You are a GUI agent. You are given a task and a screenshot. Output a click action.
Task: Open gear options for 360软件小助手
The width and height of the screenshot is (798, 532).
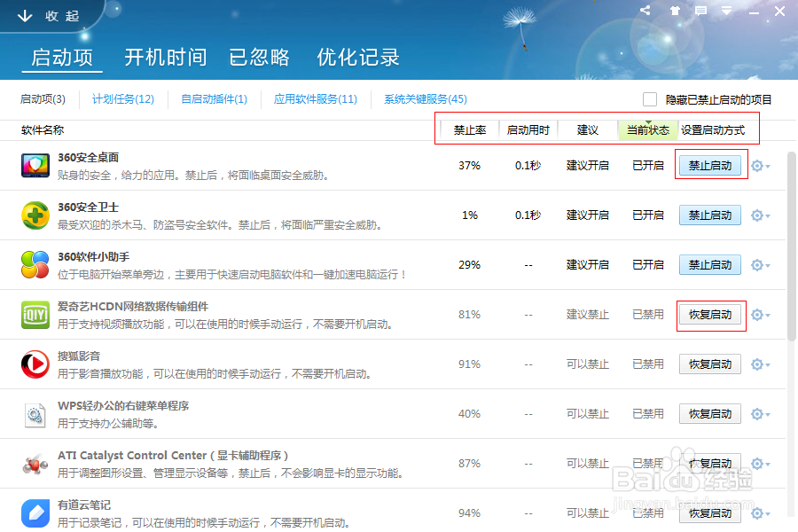761,265
